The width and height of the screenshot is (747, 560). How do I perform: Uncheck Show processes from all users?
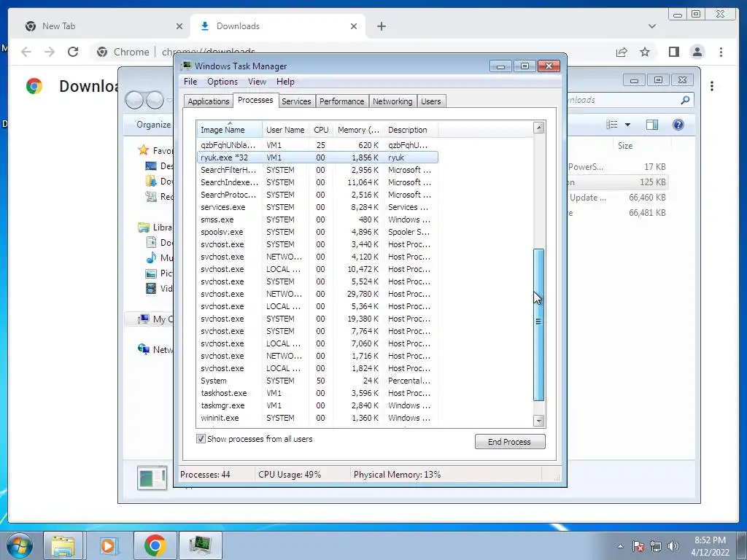(x=201, y=438)
